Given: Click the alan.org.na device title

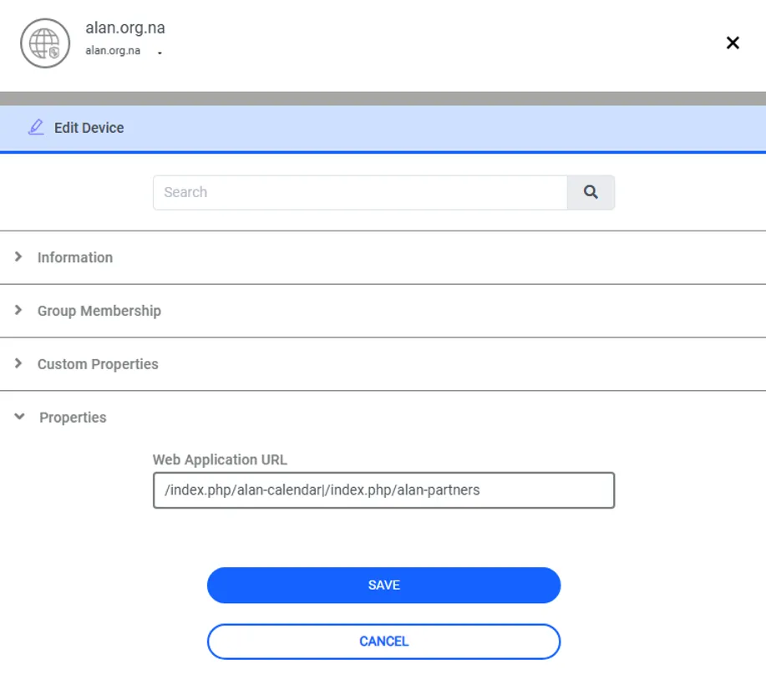Looking at the screenshot, I should [x=125, y=28].
